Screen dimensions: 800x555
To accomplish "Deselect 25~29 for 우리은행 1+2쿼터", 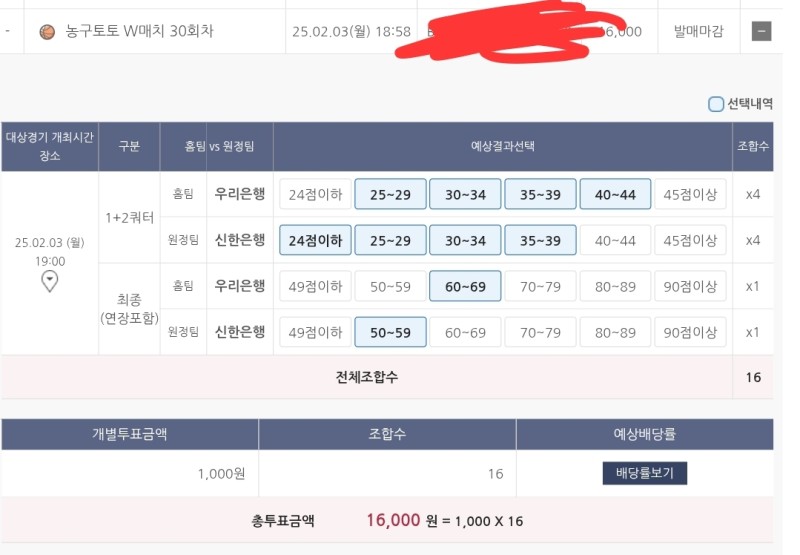I will (390, 194).
